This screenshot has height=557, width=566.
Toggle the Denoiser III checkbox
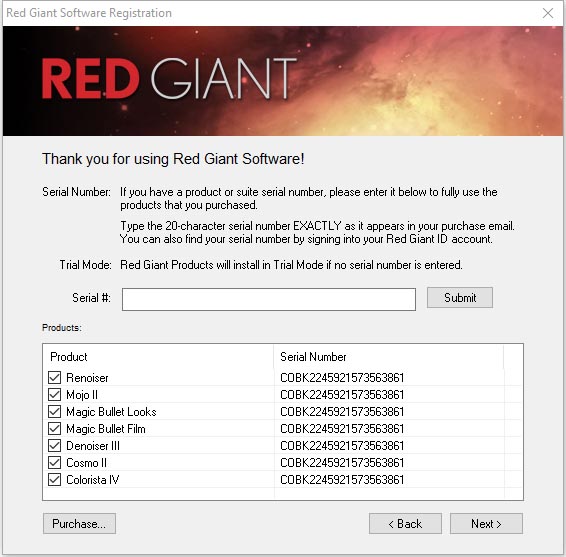[54, 445]
